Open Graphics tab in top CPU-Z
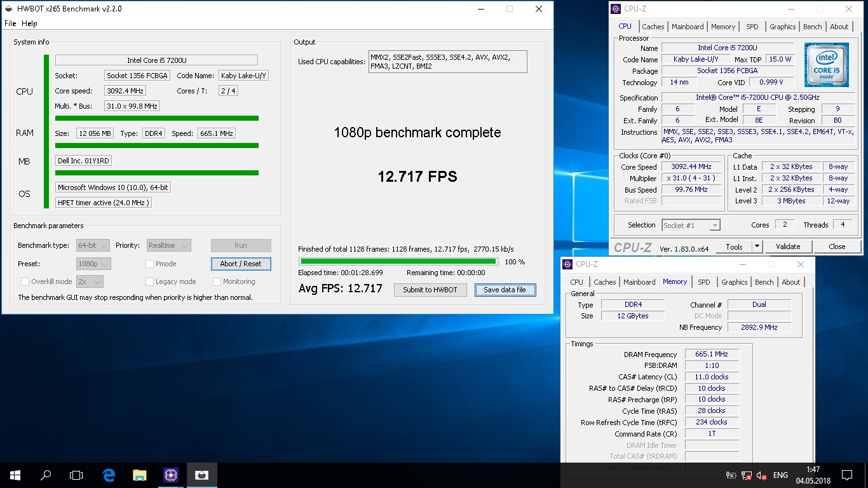 [783, 27]
